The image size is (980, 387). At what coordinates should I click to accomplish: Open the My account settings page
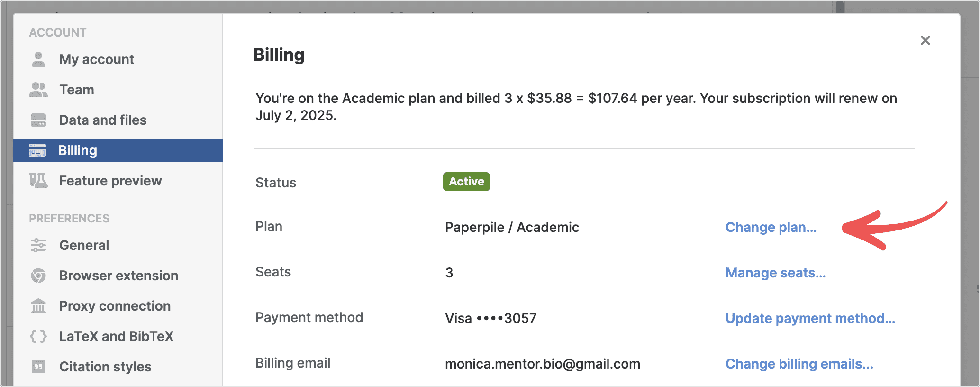97,59
